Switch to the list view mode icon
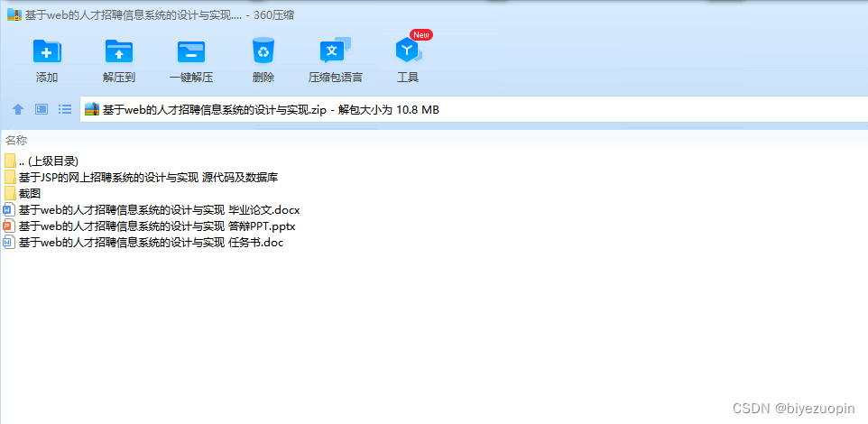868x424 pixels. (x=65, y=109)
